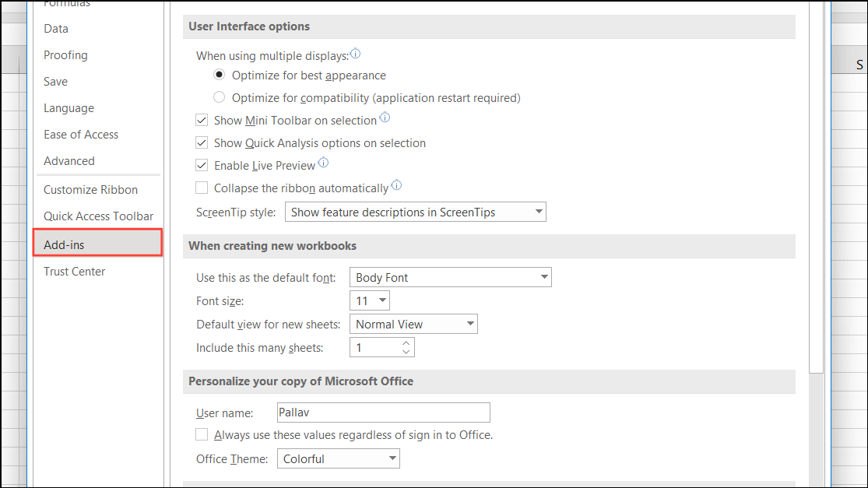This screenshot has height=488, width=868.
Task: Open Default view for new sheets dropdown
Action: pos(413,324)
